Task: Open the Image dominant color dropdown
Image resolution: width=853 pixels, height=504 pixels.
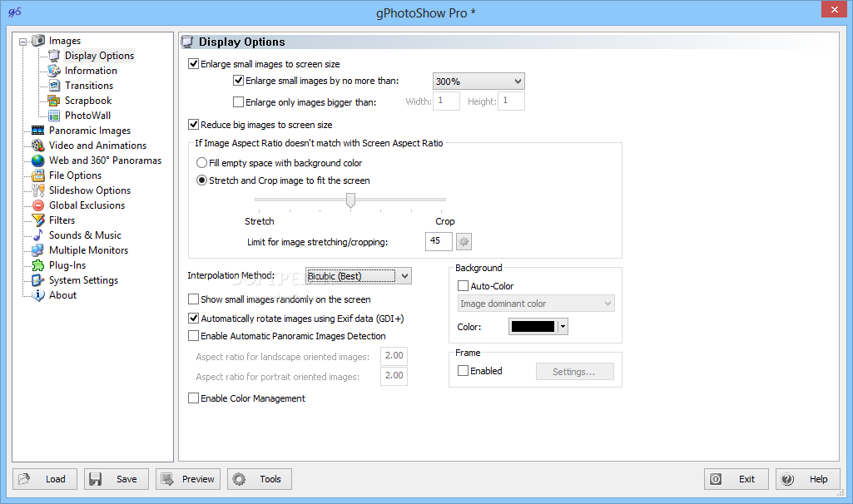Action: [537, 304]
